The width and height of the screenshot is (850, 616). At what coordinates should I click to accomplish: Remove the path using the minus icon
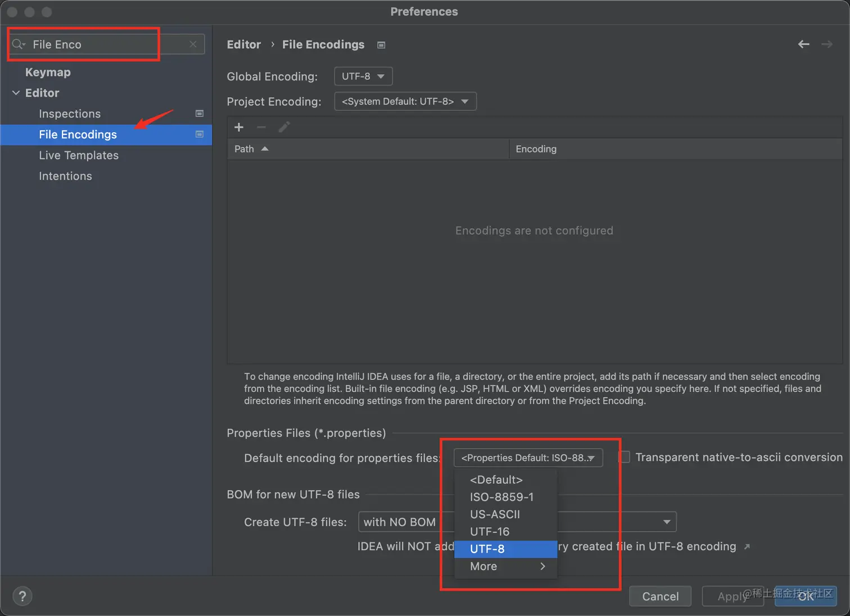point(261,127)
